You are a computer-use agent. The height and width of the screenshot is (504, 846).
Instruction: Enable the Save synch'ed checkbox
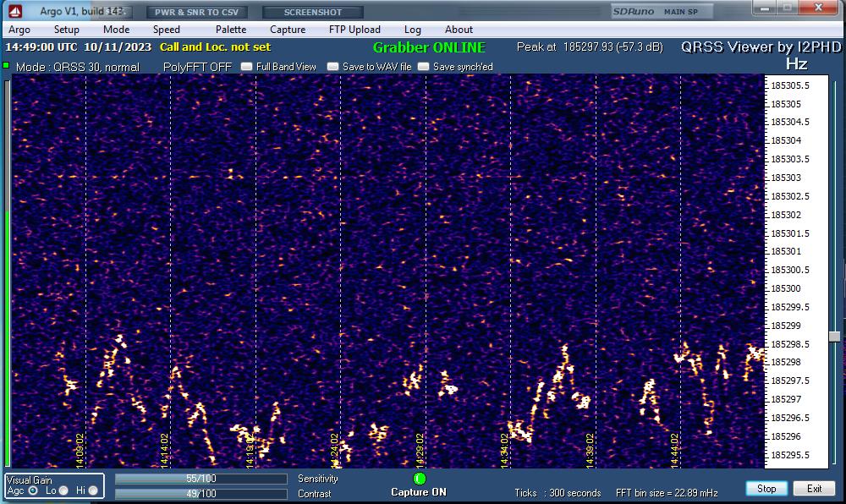click(424, 67)
